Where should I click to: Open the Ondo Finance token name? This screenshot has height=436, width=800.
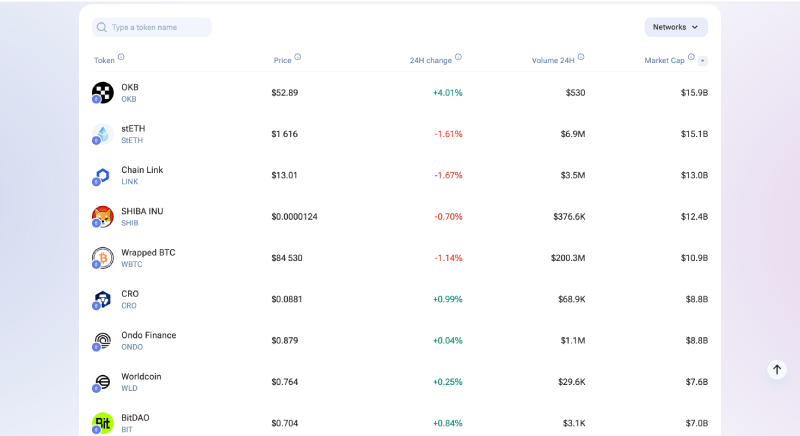[148, 335]
